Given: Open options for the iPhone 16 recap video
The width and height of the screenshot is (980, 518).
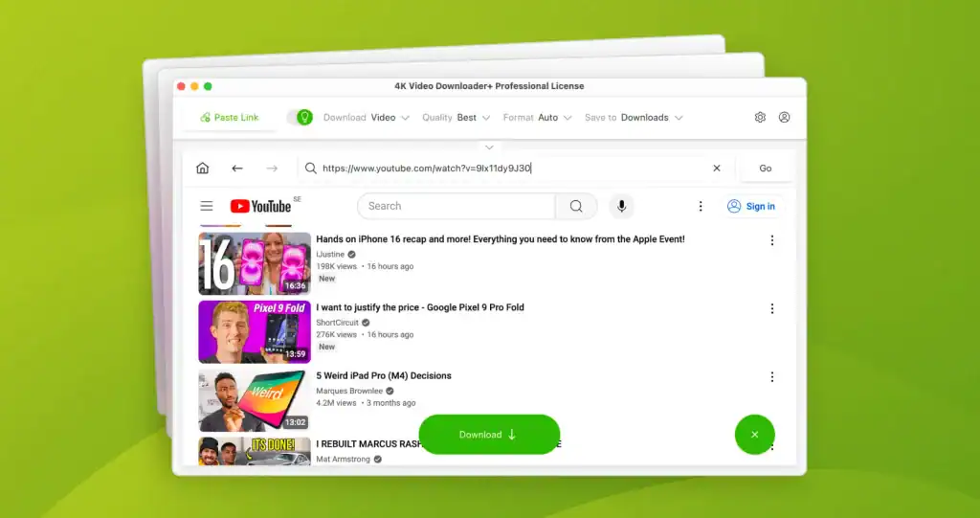Looking at the screenshot, I should coord(772,241).
